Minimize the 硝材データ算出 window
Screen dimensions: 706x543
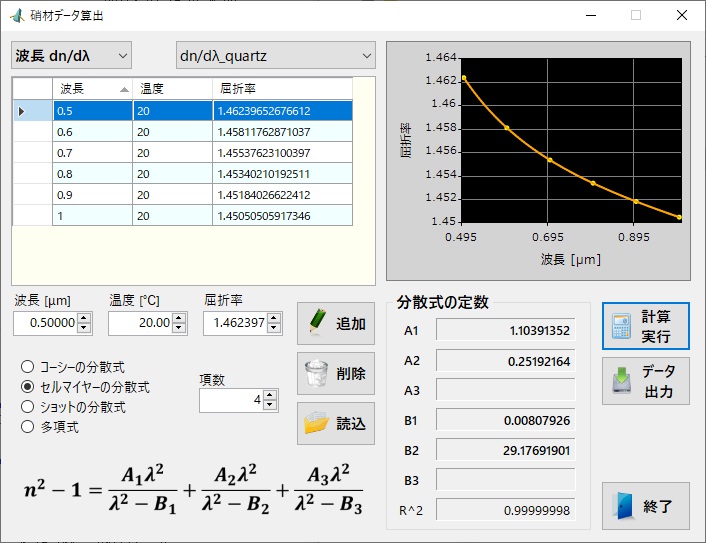coord(591,15)
